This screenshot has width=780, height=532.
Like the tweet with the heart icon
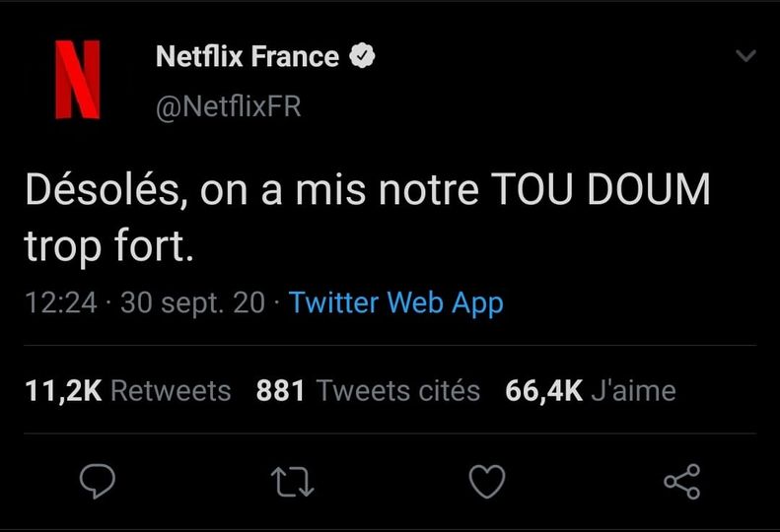click(486, 481)
